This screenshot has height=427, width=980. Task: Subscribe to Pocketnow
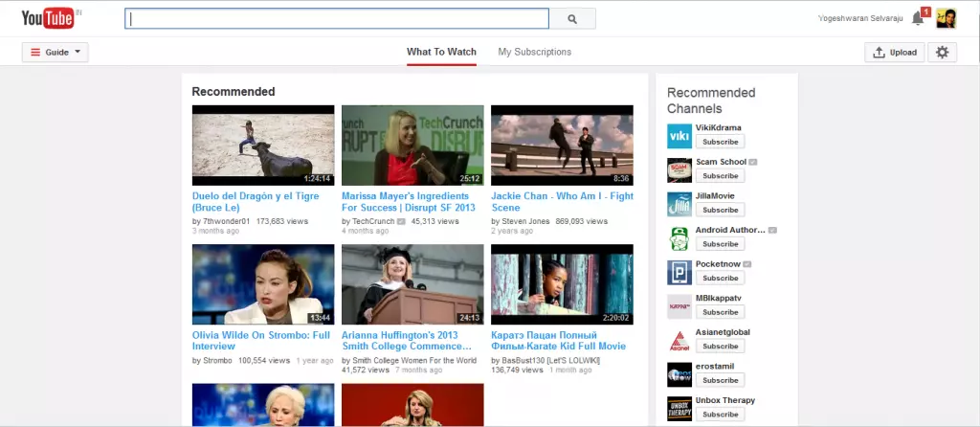click(x=720, y=279)
